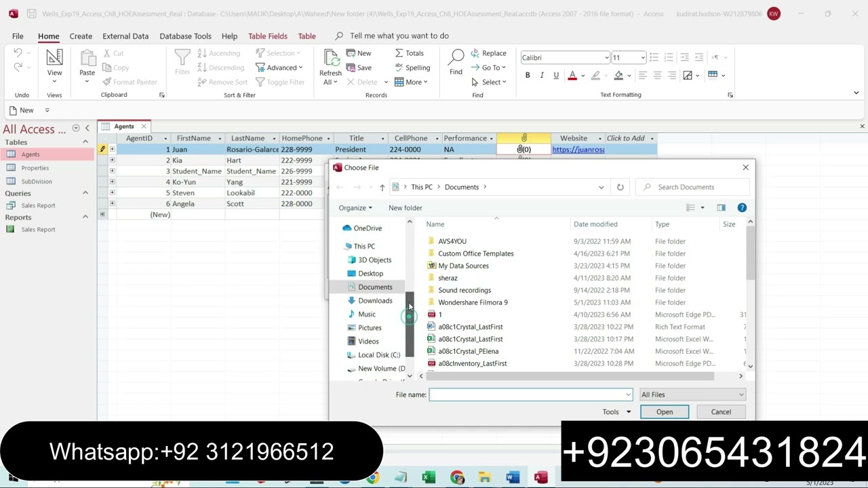This screenshot has width=868, height=488.
Task: Click Refresh All in Records group
Action: tap(330, 68)
